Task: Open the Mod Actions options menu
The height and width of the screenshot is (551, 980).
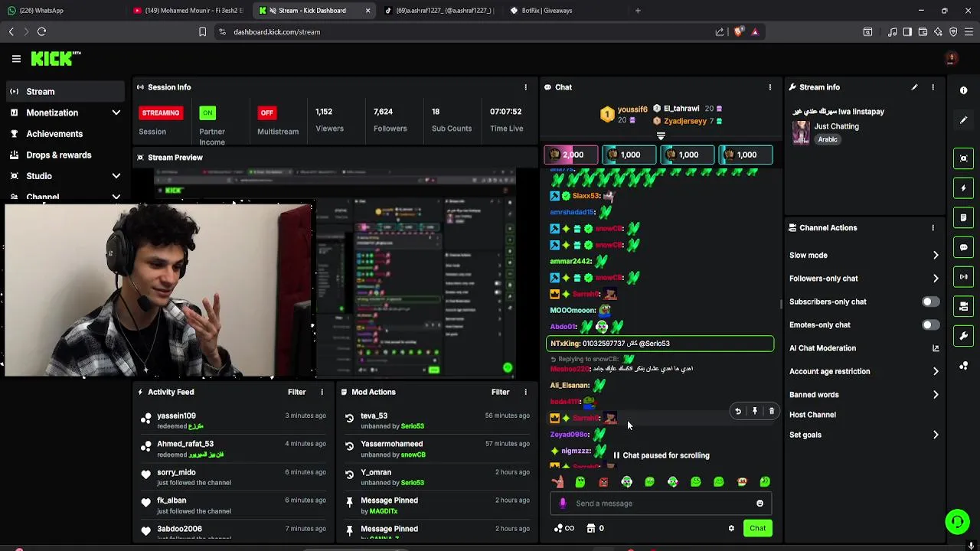Action: coord(525,392)
